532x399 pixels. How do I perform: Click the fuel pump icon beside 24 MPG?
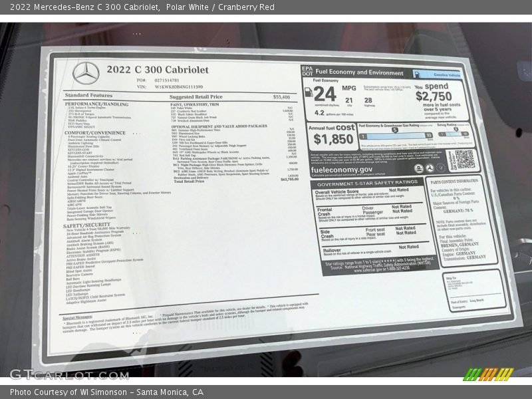tap(309, 92)
